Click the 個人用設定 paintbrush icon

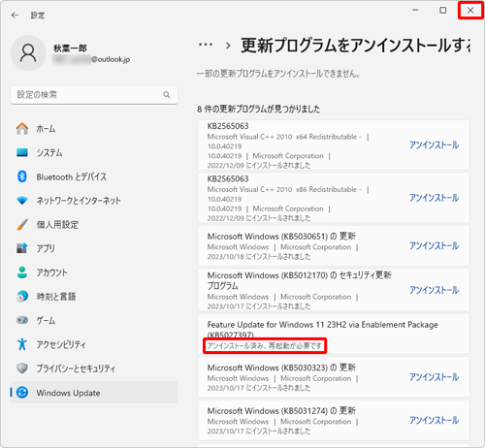pos(22,224)
